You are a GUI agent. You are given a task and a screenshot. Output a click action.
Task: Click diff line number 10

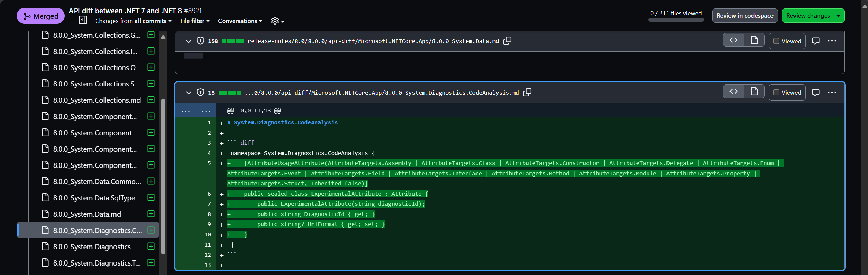pyautogui.click(x=208, y=235)
